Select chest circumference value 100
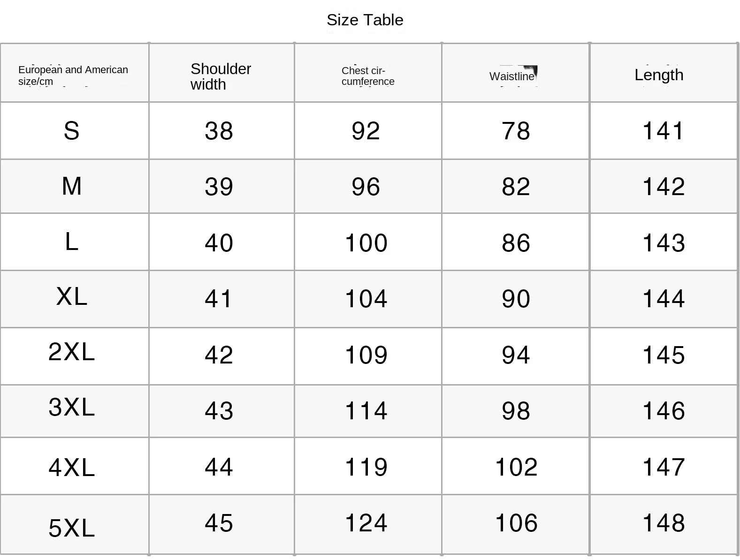The image size is (740, 560). (366, 243)
